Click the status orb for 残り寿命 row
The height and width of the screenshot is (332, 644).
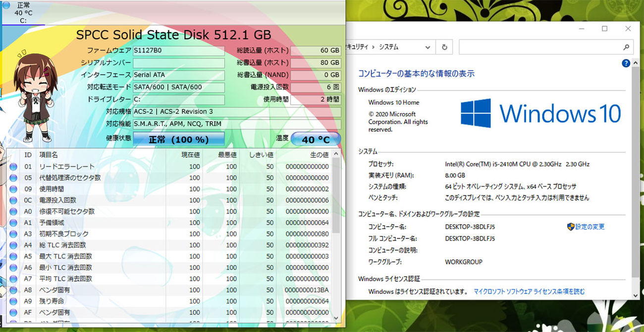click(13, 301)
